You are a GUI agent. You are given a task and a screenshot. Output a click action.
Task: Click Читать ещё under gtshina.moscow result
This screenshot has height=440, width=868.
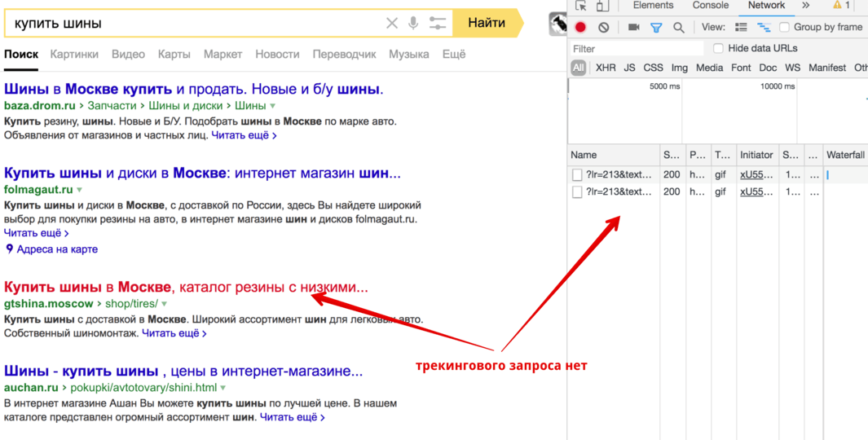[174, 333]
